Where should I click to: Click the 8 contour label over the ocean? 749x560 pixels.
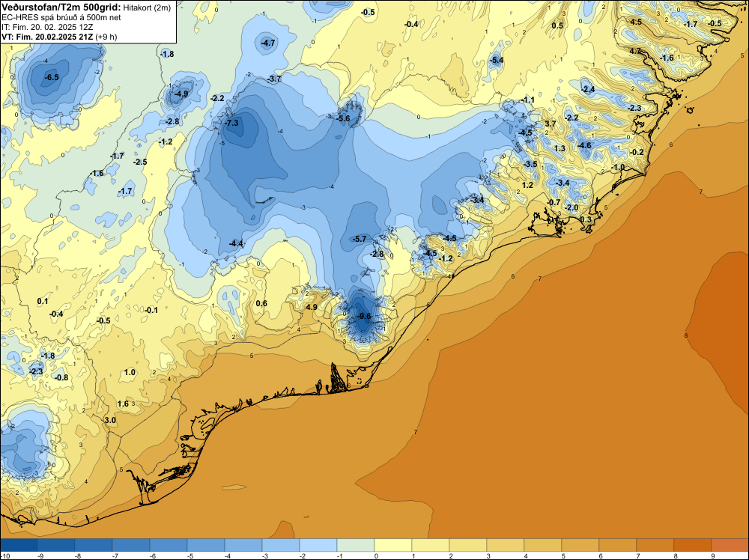tap(686, 335)
